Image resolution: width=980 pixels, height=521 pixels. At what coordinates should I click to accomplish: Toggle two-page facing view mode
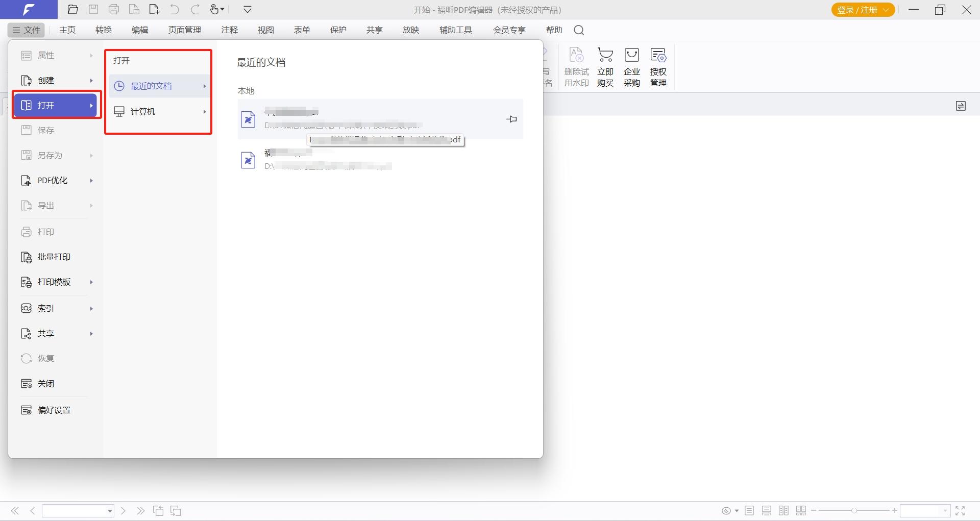[x=783, y=510]
